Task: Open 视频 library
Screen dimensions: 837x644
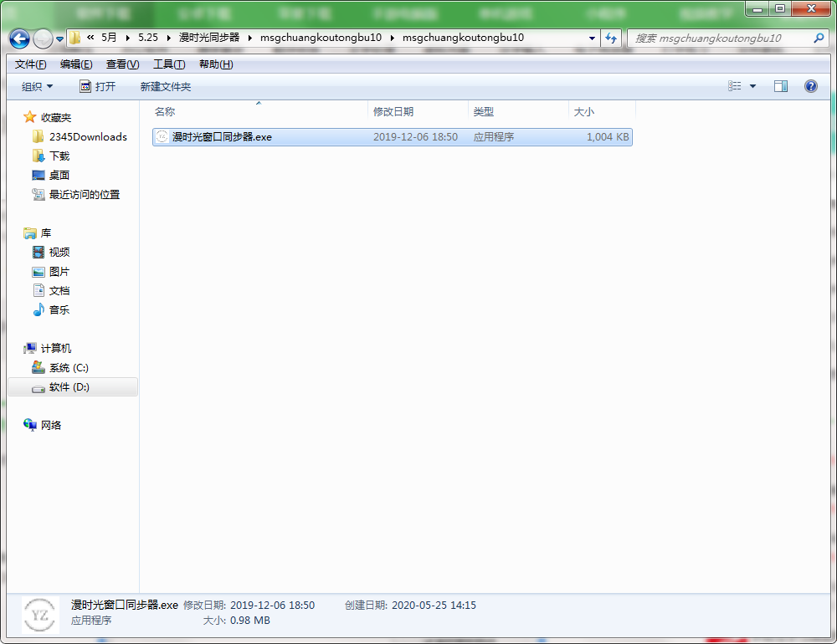Action: (59, 252)
